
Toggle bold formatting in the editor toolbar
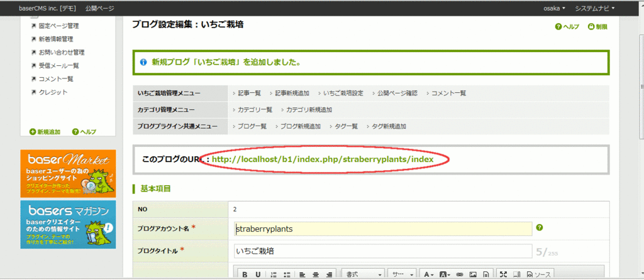coord(245,275)
